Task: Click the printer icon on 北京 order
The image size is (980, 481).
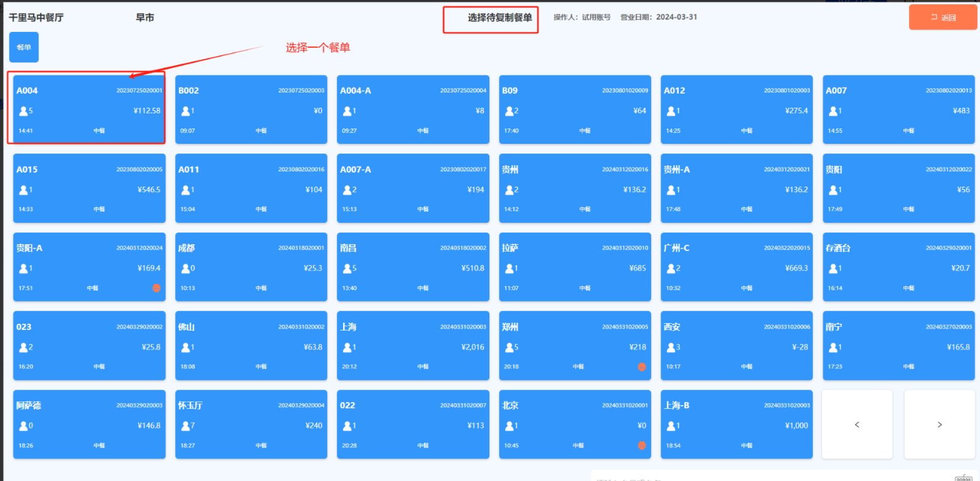Action: [641, 446]
